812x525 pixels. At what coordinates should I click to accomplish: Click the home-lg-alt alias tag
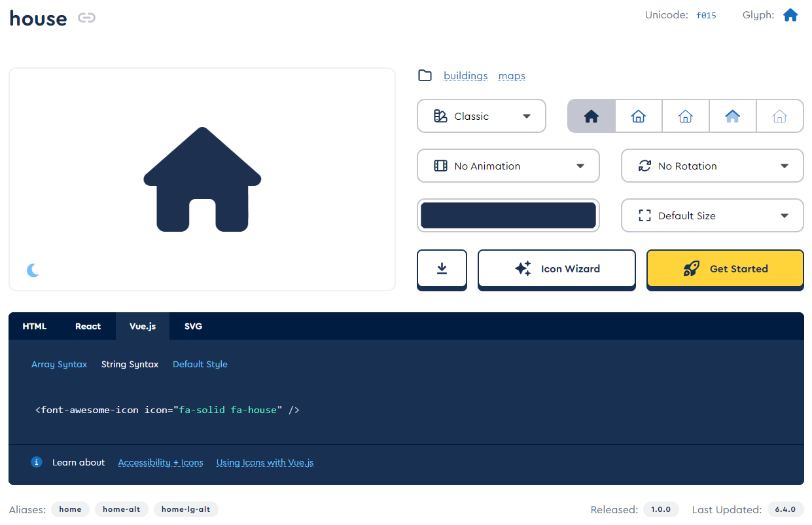click(x=186, y=509)
